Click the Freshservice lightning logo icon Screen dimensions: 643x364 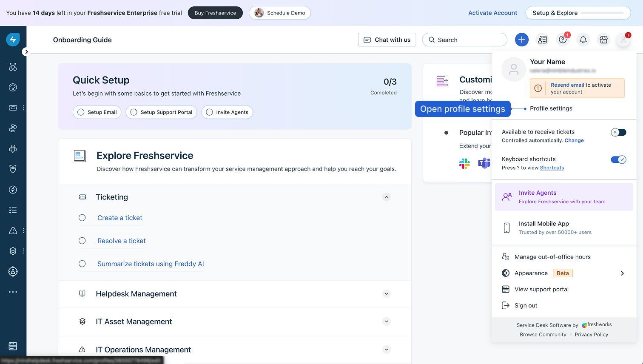click(x=13, y=40)
